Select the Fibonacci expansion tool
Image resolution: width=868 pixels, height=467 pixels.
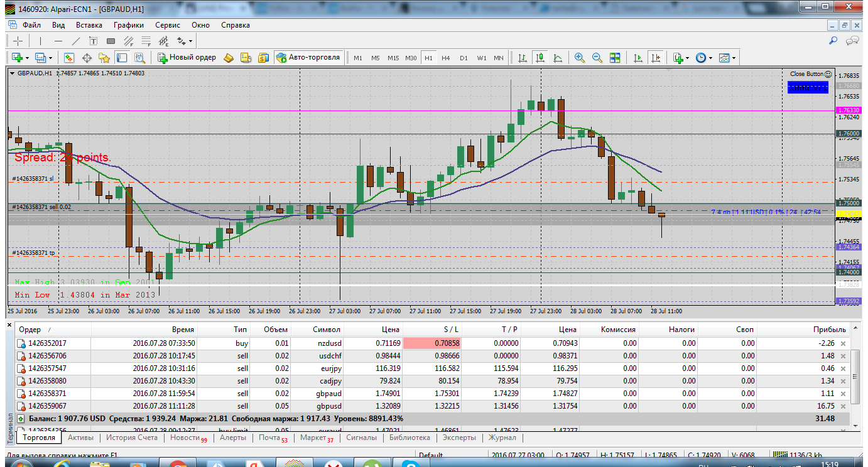tap(164, 41)
